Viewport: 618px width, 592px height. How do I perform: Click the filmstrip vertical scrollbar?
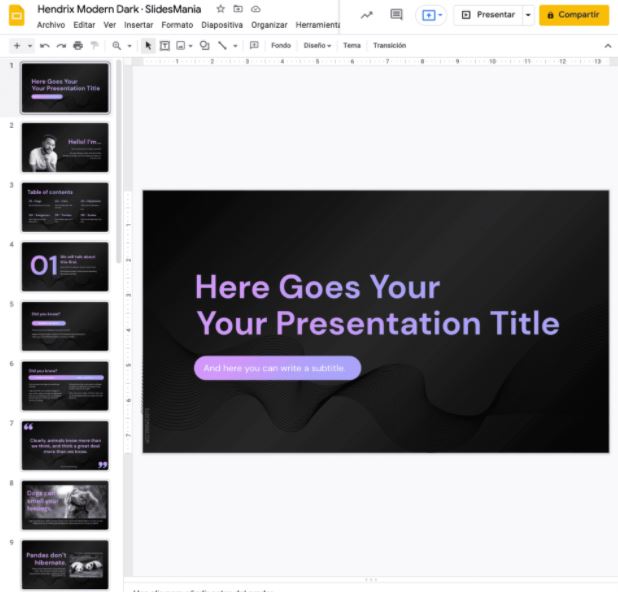click(118, 162)
